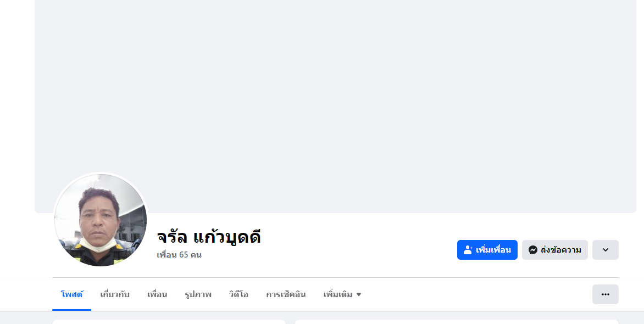Image resolution: width=644 pixels, height=324 pixels.
Task: Select the เพื่อน tab
Action: click(x=157, y=294)
